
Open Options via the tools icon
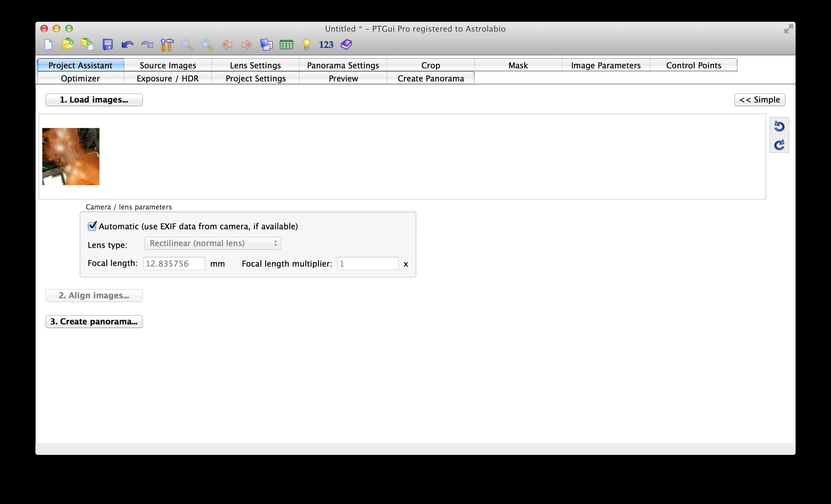167,44
